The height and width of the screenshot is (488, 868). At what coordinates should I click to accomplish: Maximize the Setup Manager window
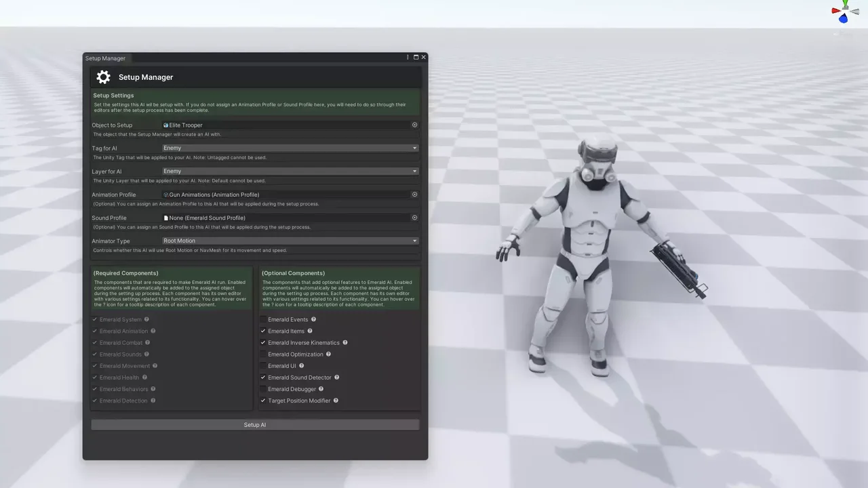click(x=416, y=58)
